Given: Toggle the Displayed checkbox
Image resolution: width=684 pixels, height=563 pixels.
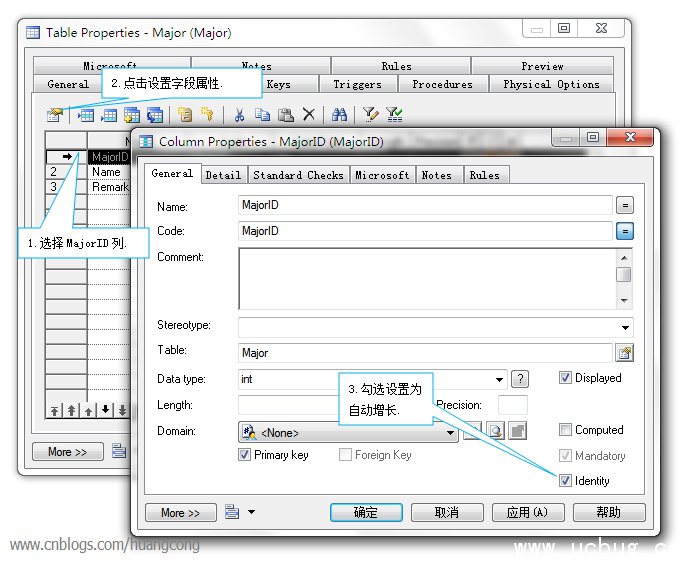Looking at the screenshot, I should [x=565, y=378].
